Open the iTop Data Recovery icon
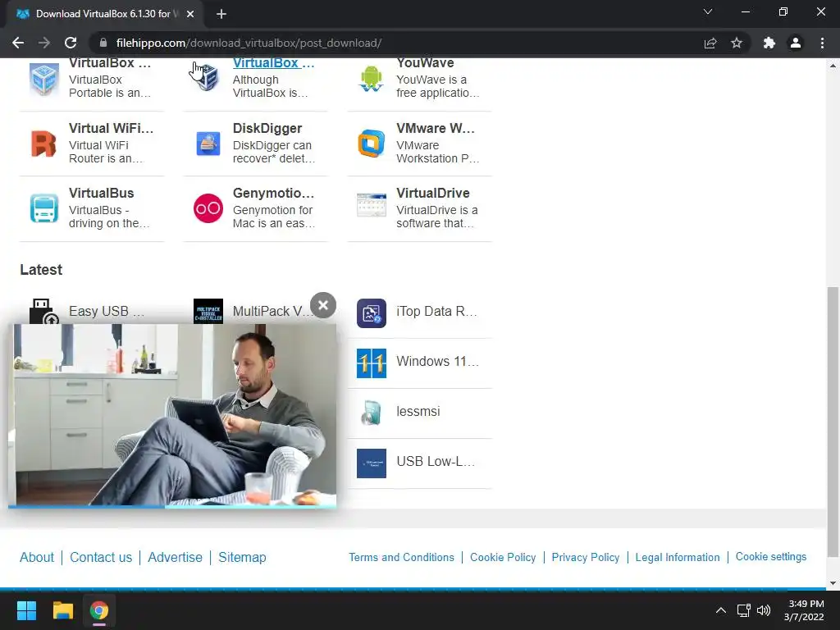This screenshot has width=840, height=630. (372, 313)
